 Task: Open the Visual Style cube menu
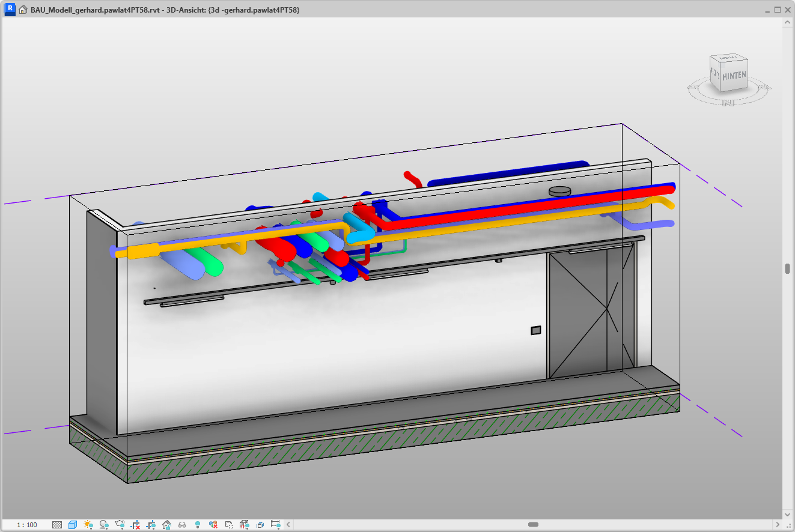pos(73,525)
